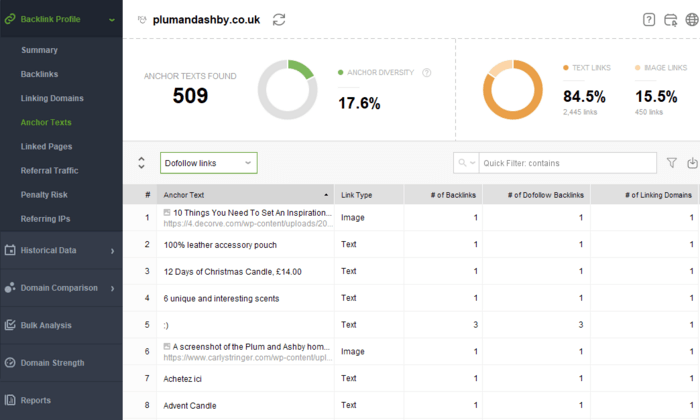Click the Image Links light orange legend dot
Screen dimensions: 700x420
point(638,68)
